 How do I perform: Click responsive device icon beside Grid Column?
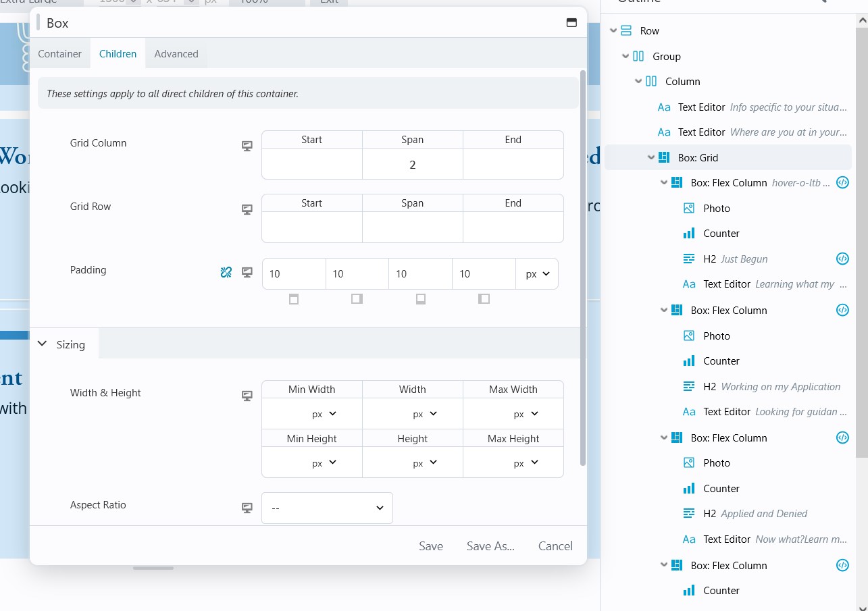[x=247, y=146]
